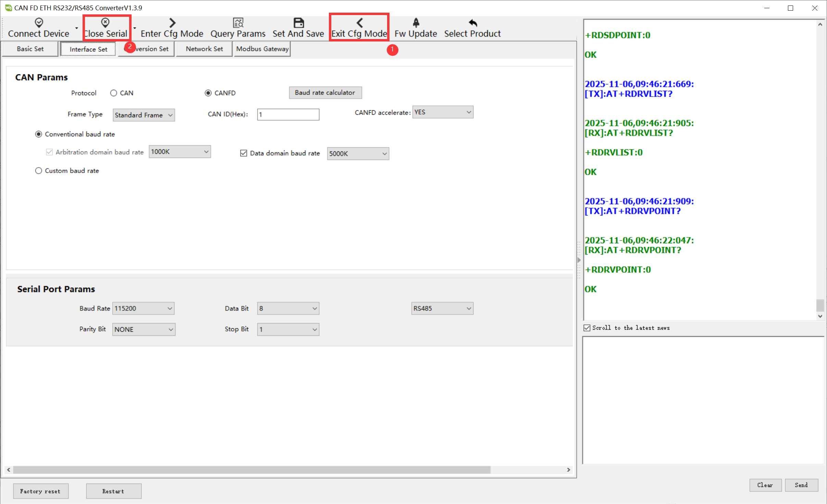This screenshot has height=504, width=827.
Task: Open the RS485 interface dropdown
Action: (442, 308)
